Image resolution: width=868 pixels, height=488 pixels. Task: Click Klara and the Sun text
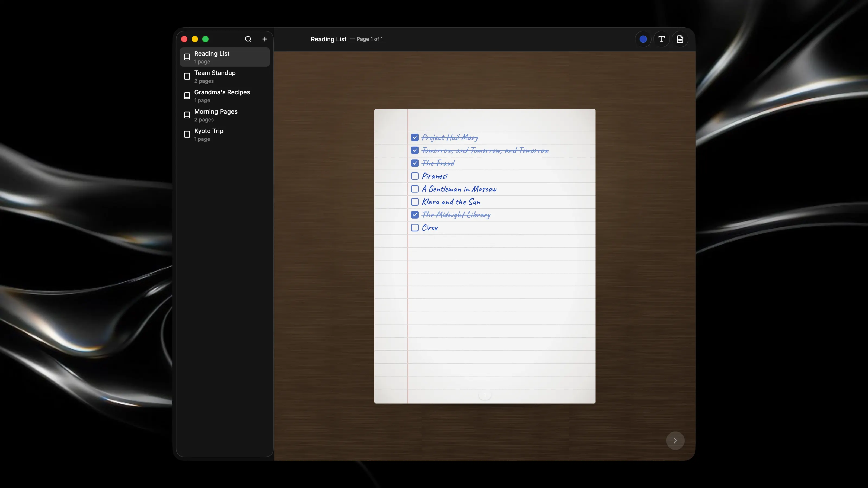451,202
